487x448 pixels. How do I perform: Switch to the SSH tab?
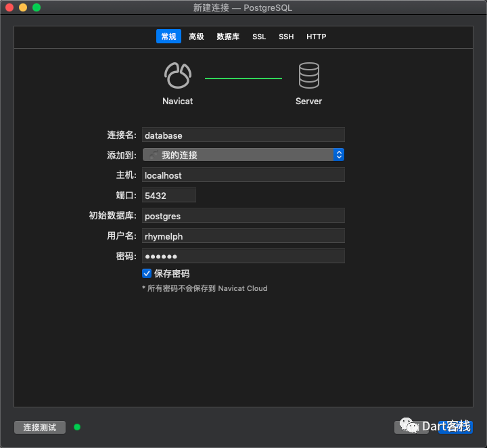click(x=286, y=37)
